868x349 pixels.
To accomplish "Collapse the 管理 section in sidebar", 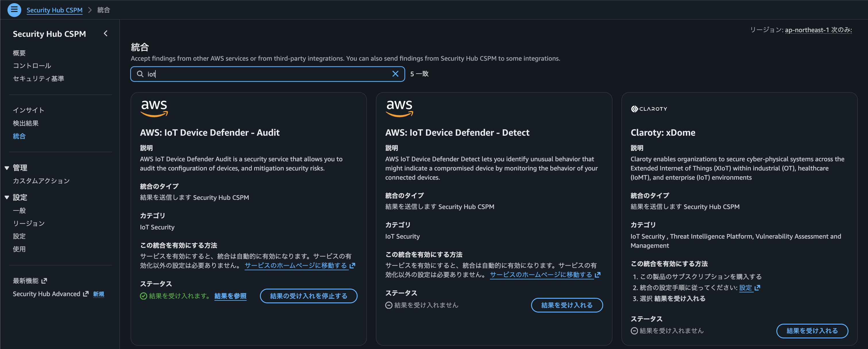I will [x=7, y=168].
